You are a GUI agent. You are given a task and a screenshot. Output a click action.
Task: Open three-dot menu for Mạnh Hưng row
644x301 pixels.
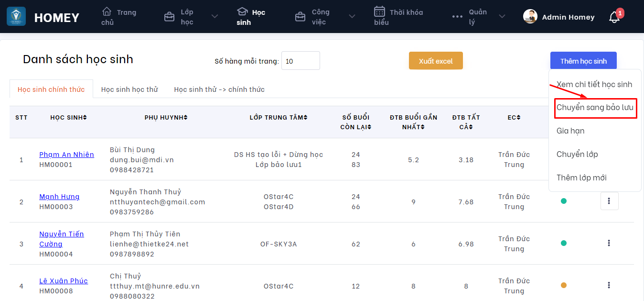click(x=609, y=201)
